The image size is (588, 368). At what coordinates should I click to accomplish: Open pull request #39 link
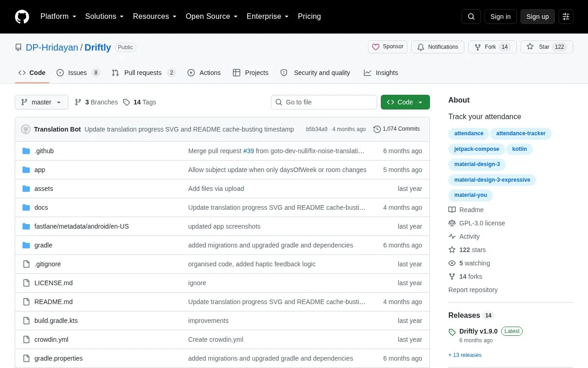point(249,151)
